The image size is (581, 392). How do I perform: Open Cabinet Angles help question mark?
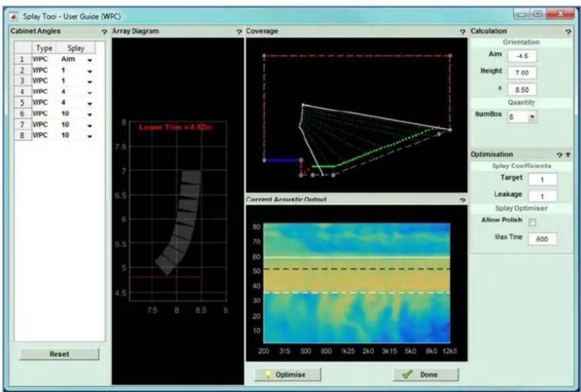104,32
